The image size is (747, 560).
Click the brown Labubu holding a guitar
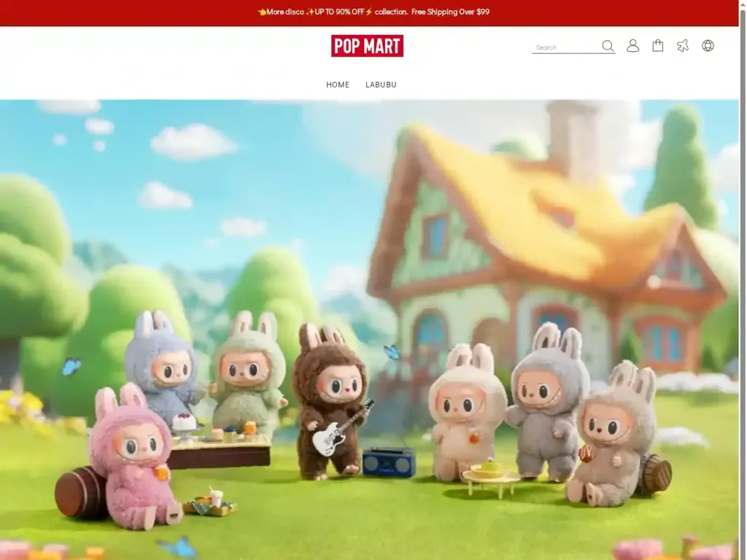(x=332, y=401)
